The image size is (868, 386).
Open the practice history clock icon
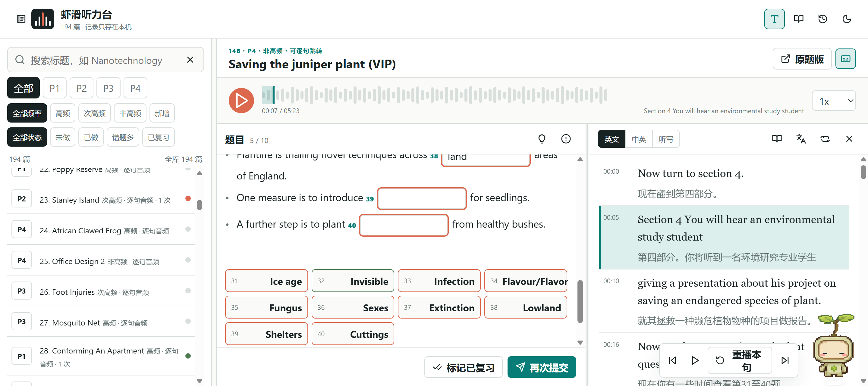click(822, 19)
